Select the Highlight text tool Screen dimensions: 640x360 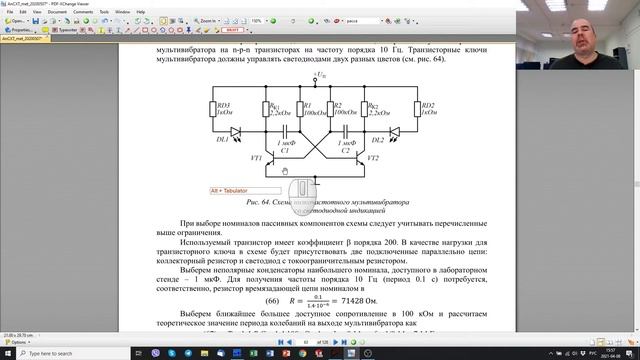(101, 30)
